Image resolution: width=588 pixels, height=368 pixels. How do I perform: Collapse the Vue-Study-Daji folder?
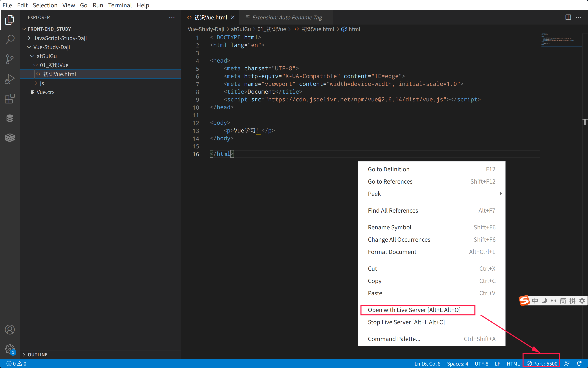coord(100,47)
